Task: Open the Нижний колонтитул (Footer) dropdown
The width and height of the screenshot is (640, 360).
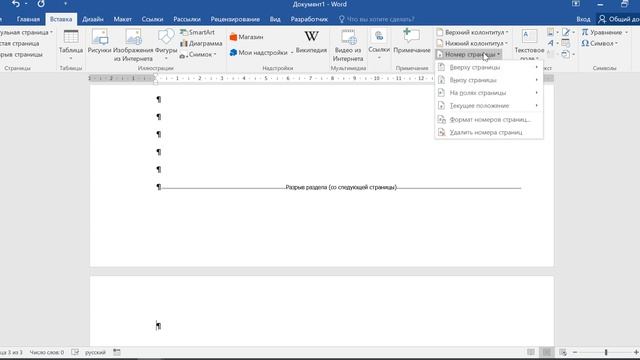Action: point(472,43)
